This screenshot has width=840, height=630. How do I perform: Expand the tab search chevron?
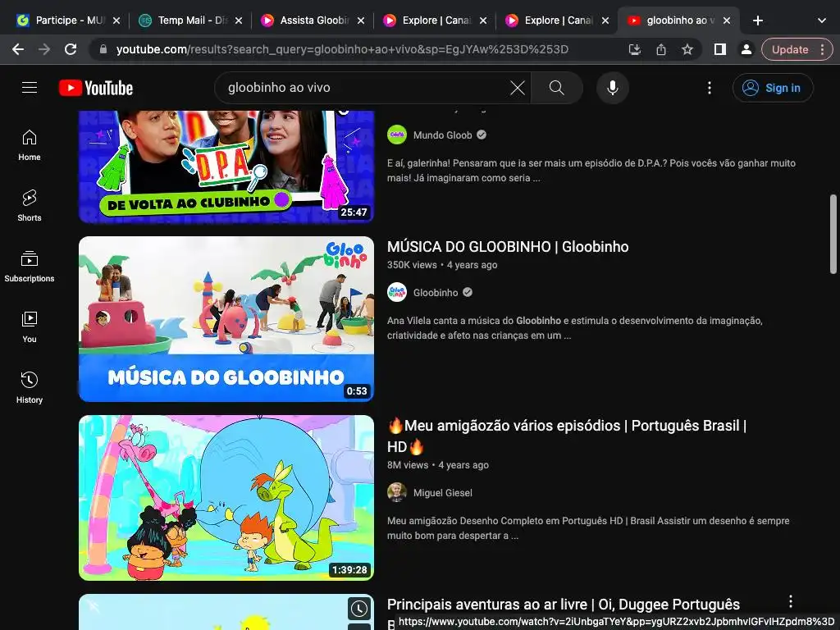point(822,21)
